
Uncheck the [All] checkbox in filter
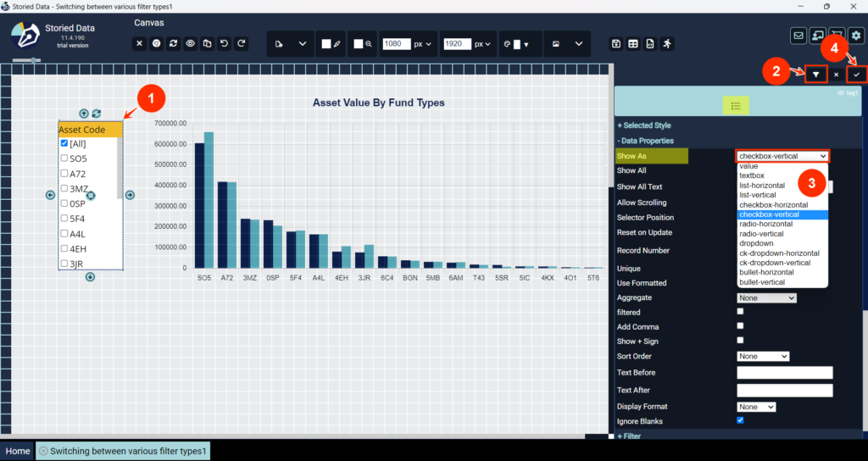(64, 143)
